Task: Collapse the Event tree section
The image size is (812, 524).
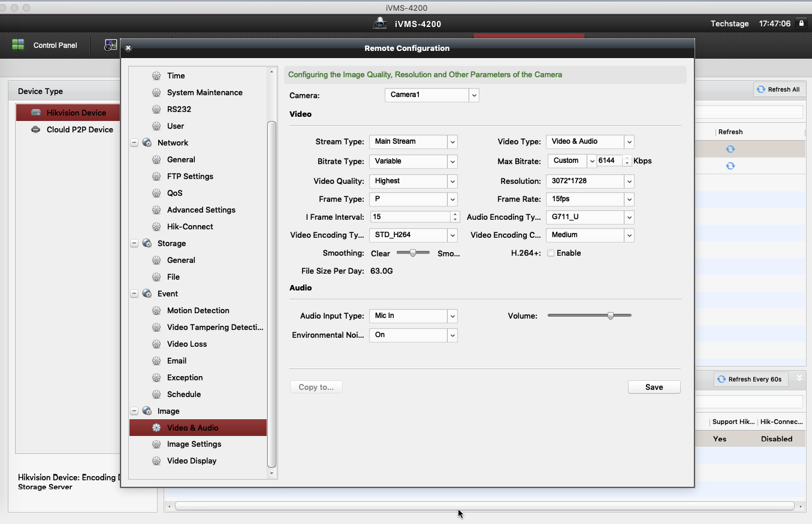Action: click(x=134, y=293)
